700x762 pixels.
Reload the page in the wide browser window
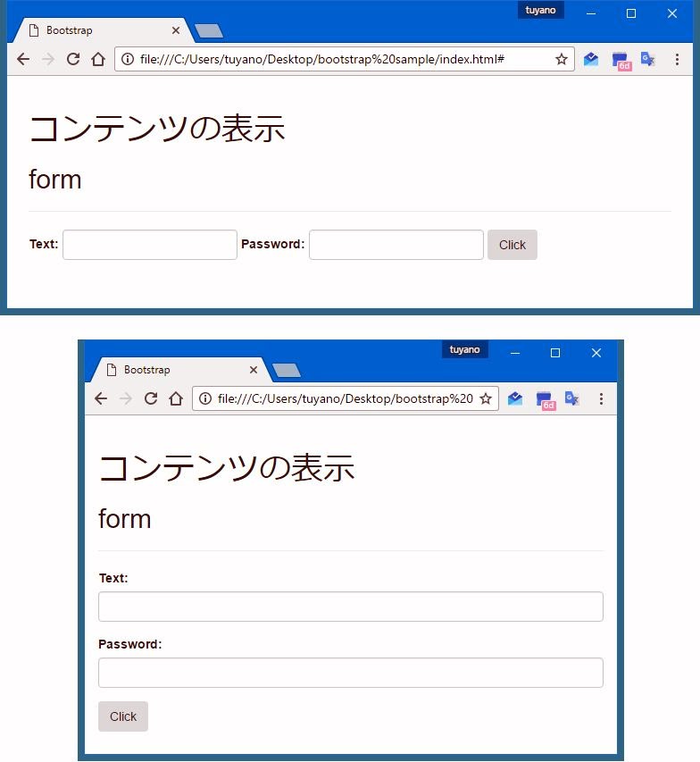click(x=73, y=59)
